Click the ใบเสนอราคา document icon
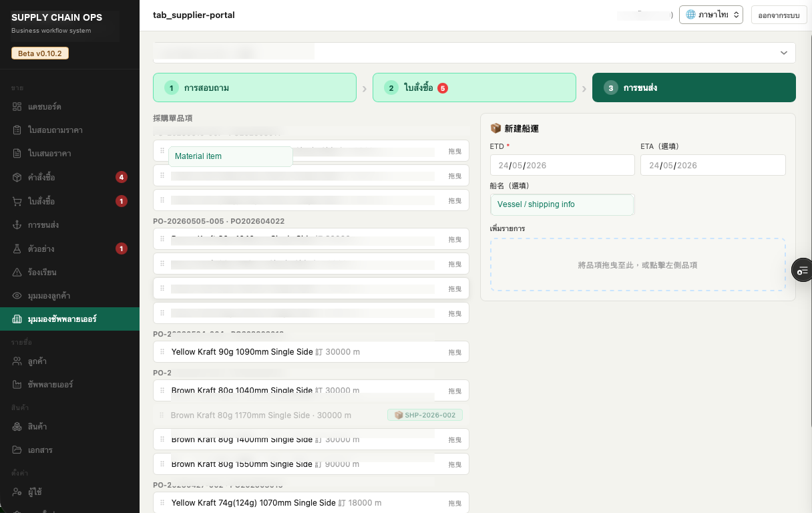The image size is (812, 513). point(17,154)
